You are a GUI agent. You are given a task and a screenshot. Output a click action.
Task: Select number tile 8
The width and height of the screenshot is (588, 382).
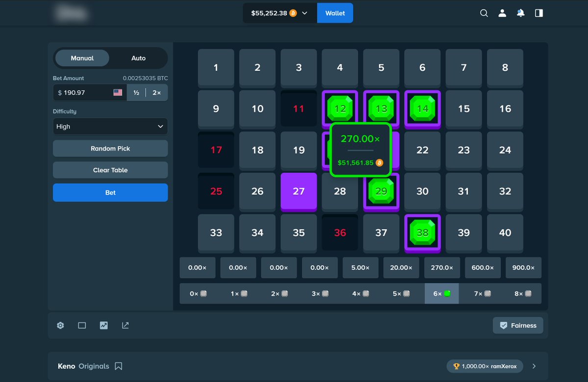coord(505,67)
